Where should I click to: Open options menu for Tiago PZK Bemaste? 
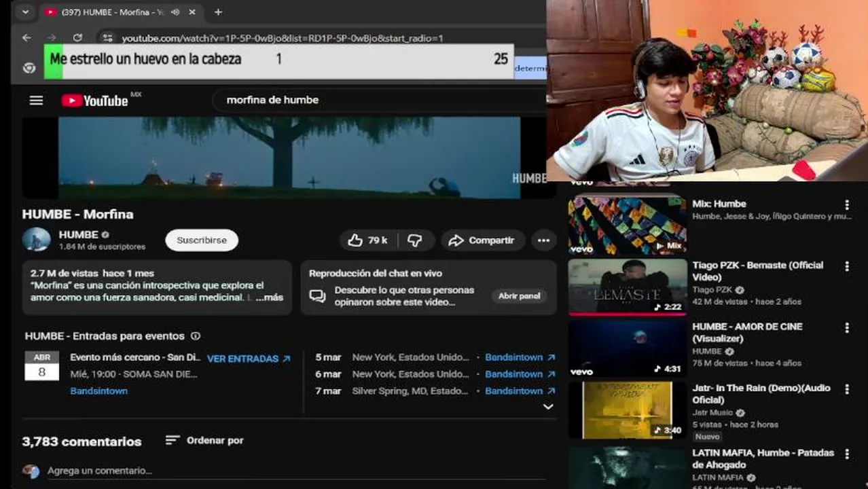(x=847, y=266)
